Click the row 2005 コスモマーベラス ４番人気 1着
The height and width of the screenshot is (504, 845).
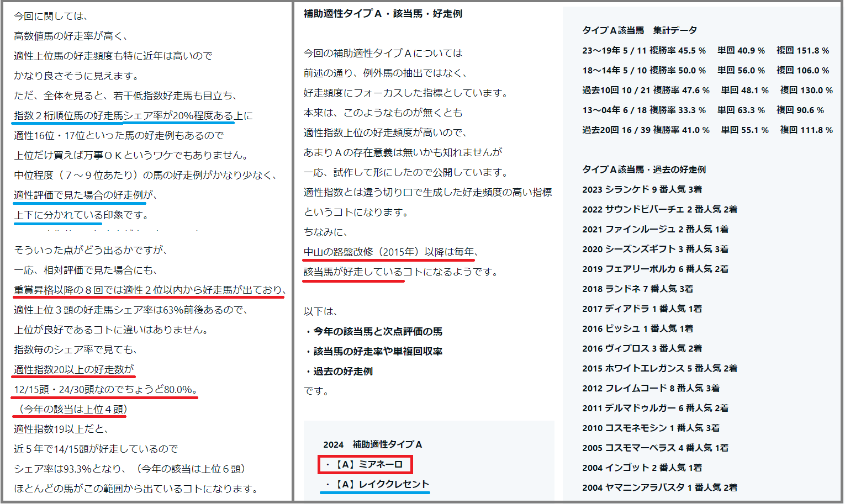[656, 448]
